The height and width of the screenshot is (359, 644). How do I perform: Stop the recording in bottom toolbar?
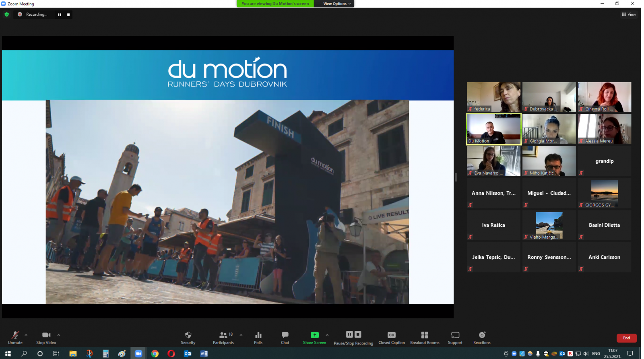(x=358, y=334)
